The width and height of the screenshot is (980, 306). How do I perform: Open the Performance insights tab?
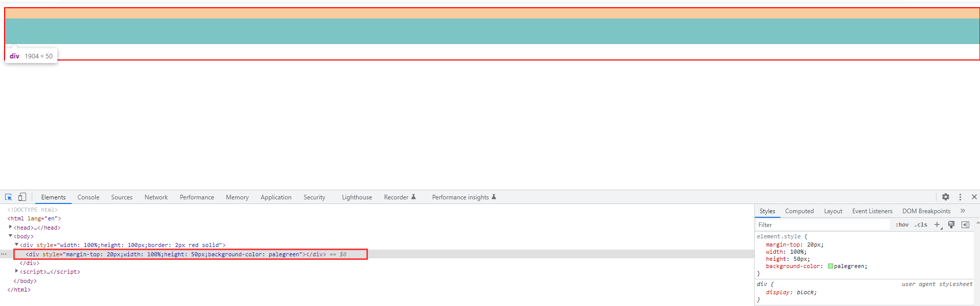coord(464,197)
